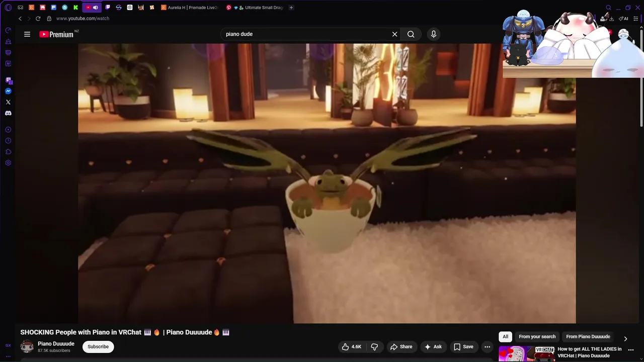Open X (Twitter) in the sidebar

point(8,102)
